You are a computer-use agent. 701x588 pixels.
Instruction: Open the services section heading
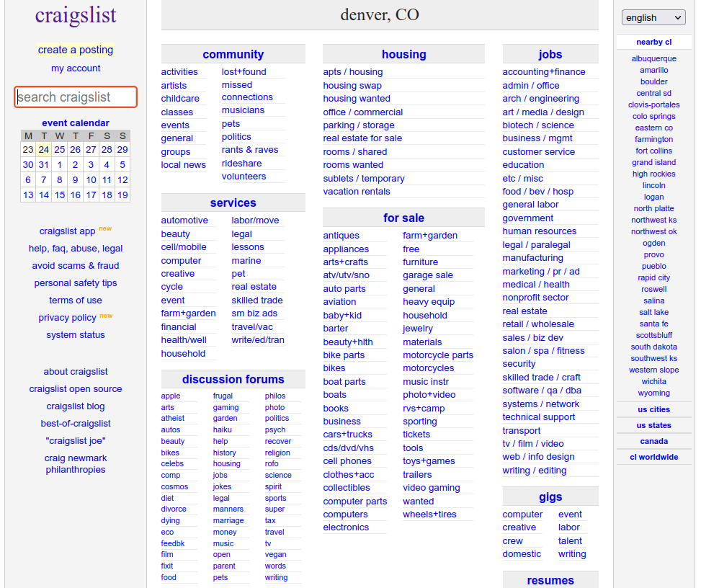coord(233,203)
